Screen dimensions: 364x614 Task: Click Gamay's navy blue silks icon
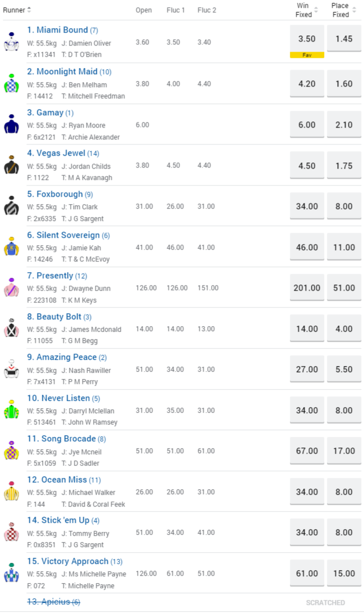(11, 124)
